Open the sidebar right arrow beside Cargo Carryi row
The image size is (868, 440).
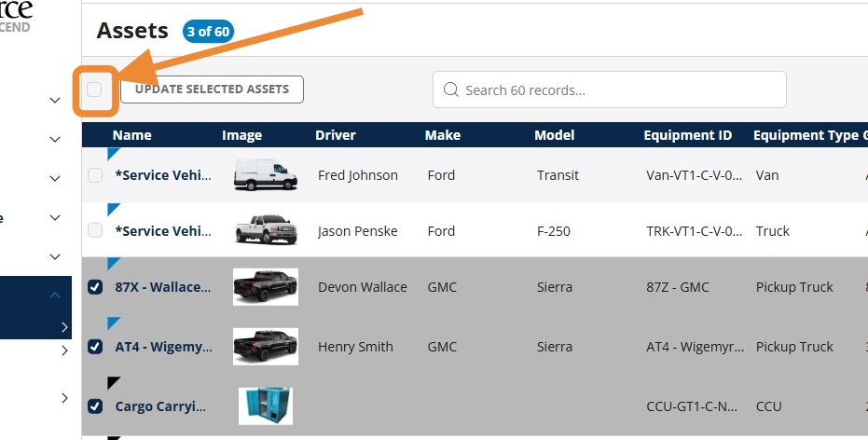[x=64, y=398]
